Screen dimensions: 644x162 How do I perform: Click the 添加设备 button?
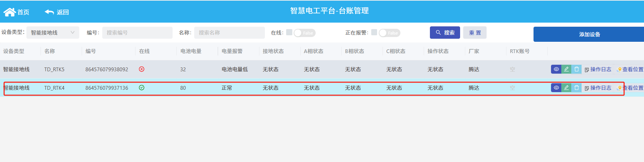click(x=589, y=34)
